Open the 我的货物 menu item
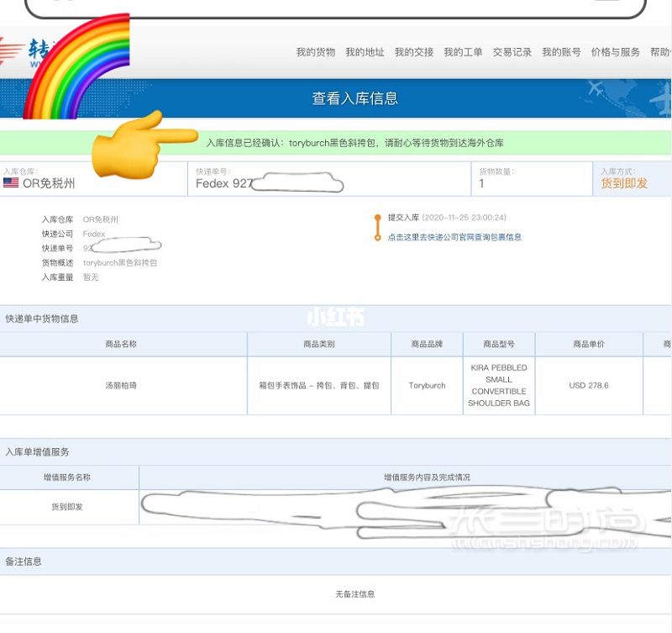The image size is (672, 633). click(316, 52)
